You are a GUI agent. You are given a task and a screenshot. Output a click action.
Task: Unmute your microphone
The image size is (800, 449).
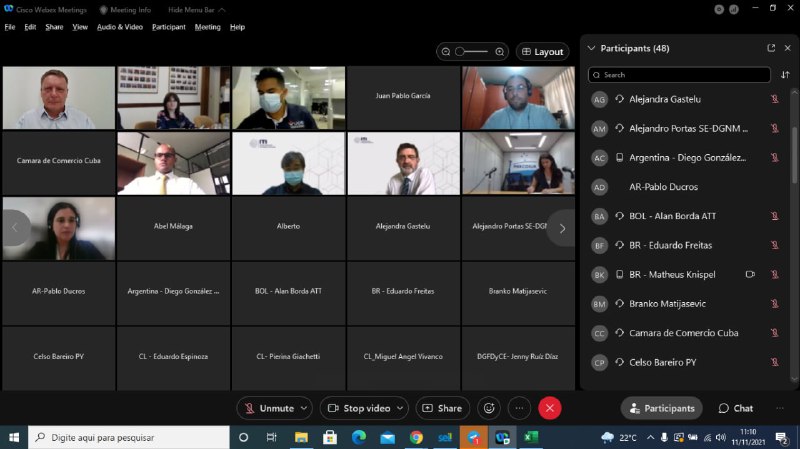pyautogui.click(x=268, y=408)
